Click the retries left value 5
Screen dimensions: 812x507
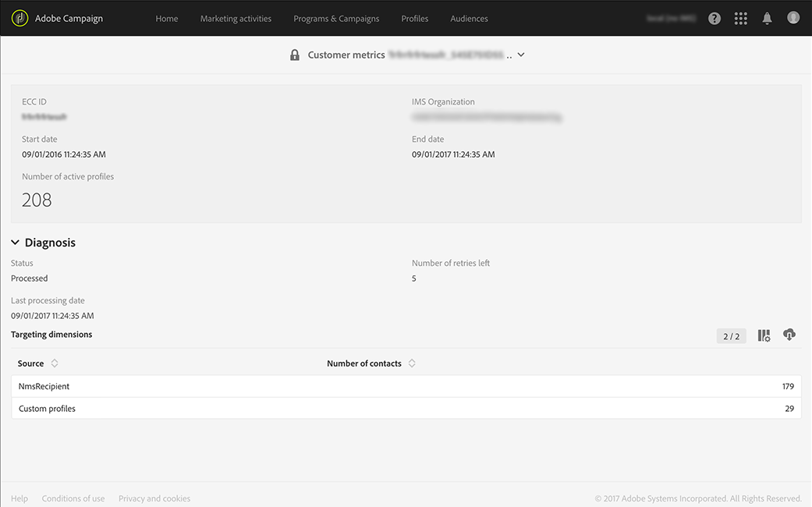coord(413,278)
